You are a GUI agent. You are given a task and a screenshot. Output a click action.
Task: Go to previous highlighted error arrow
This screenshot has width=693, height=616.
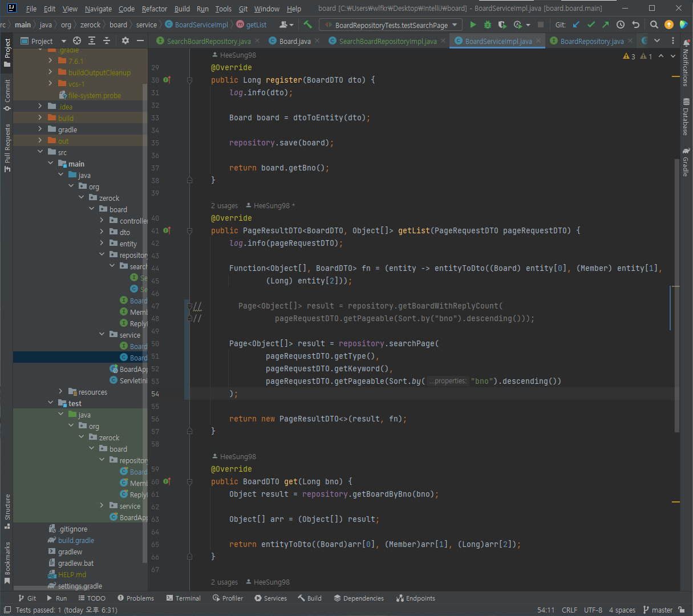coord(661,56)
